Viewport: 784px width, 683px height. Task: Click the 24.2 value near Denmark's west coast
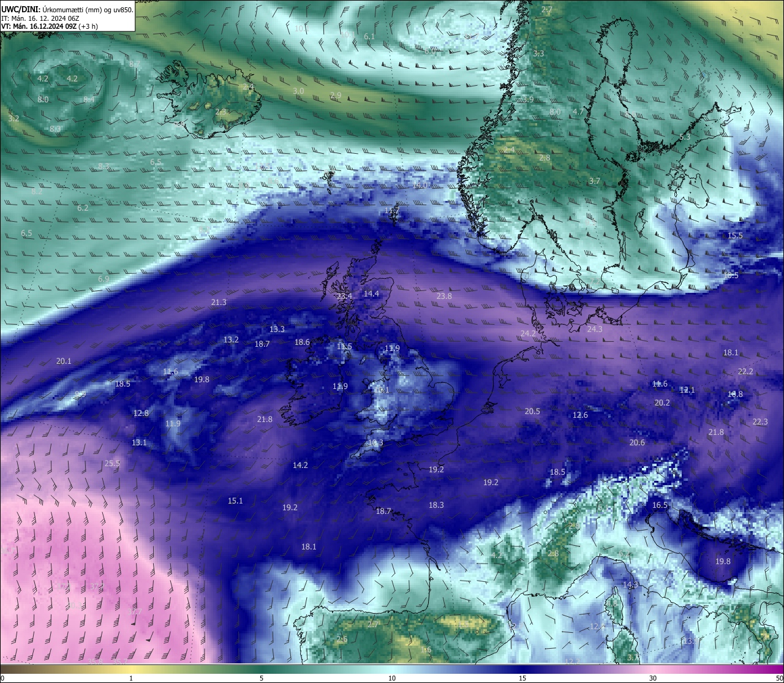point(528,334)
